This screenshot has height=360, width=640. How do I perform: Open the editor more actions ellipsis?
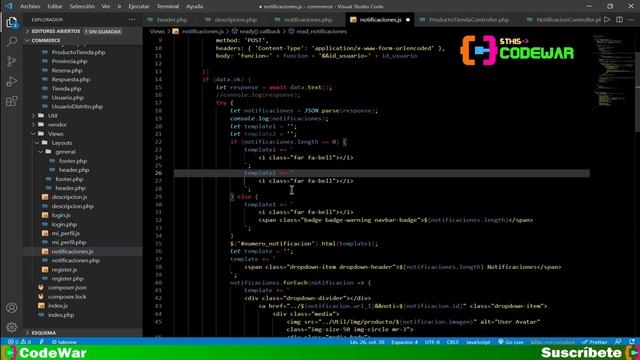pos(632,20)
